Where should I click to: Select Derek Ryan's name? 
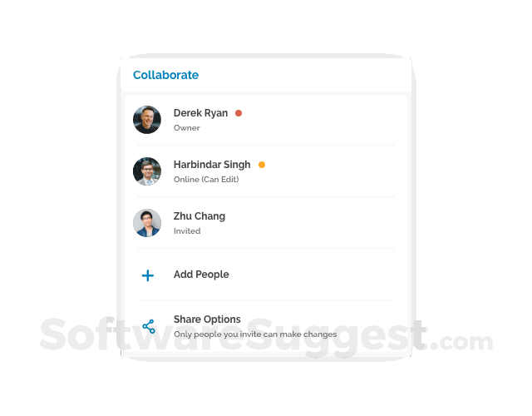pyautogui.click(x=200, y=113)
